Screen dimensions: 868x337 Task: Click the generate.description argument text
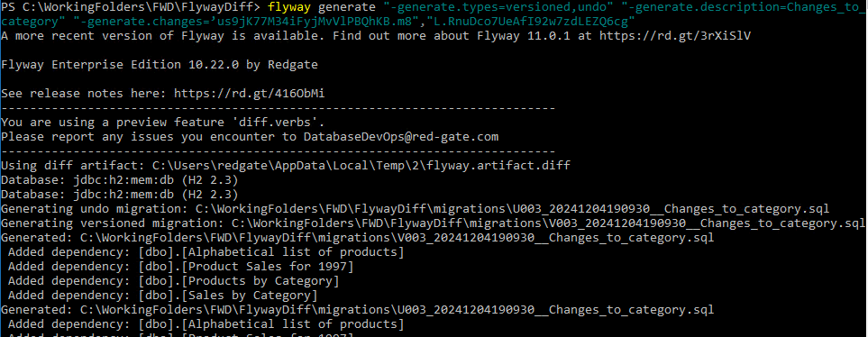[744, 8]
